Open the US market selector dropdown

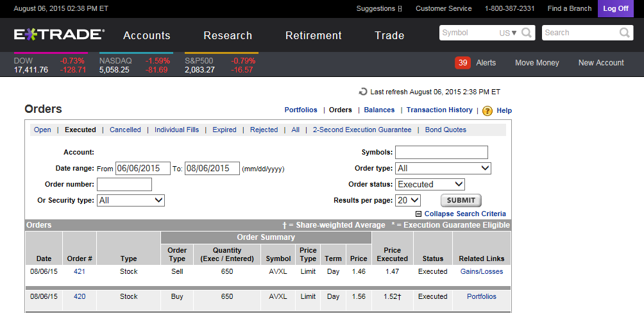click(508, 33)
